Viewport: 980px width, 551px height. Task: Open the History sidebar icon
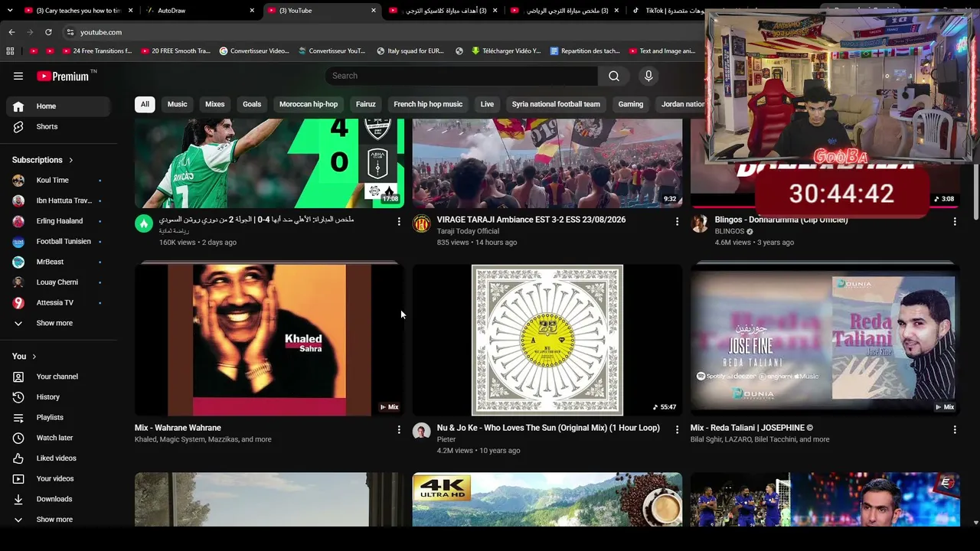coord(18,397)
